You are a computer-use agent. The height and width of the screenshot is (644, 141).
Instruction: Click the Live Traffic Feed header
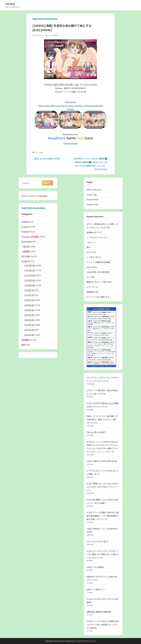101,309
